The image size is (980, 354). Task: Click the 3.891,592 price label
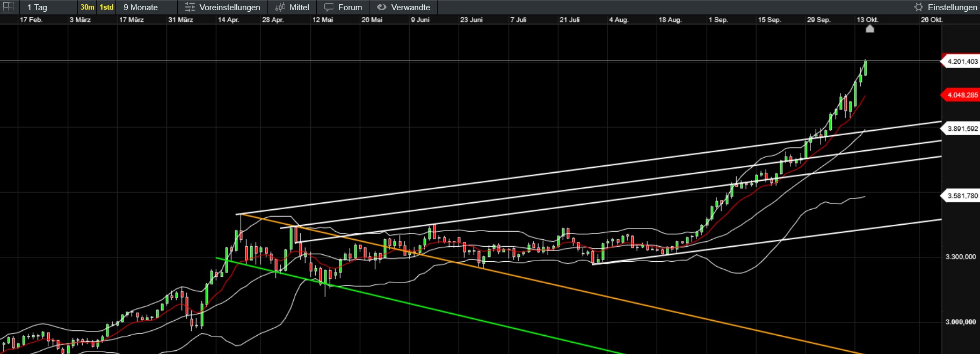point(962,129)
